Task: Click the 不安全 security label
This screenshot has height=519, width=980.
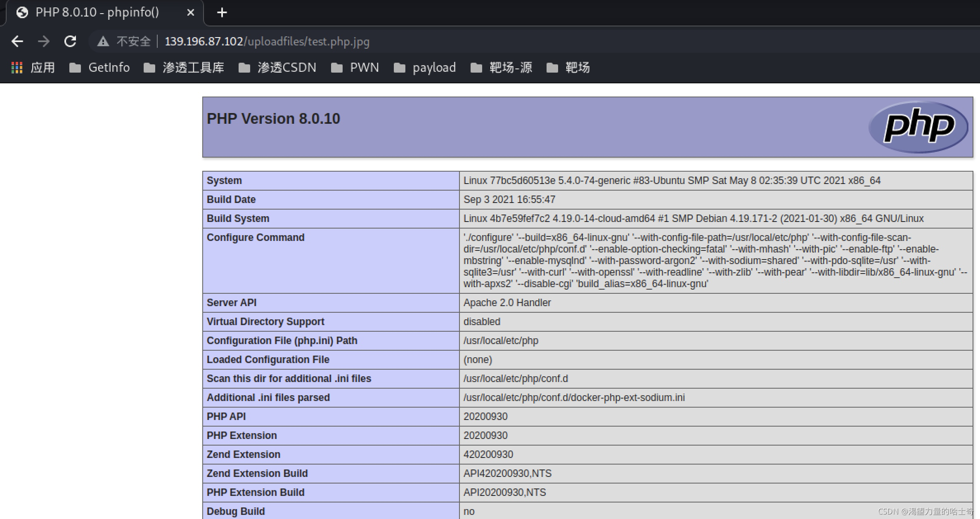Action: 133,41
